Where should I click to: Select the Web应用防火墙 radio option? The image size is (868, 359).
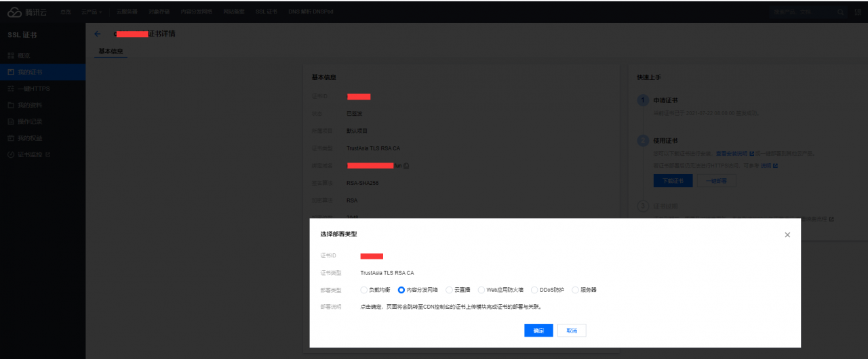click(x=481, y=290)
